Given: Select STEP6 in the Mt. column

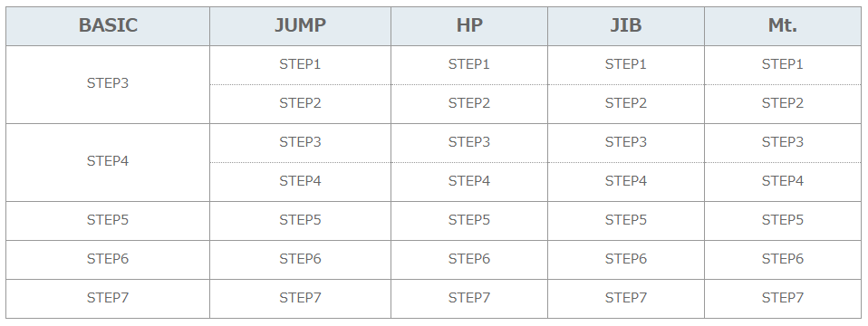Looking at the screenshot, I should coord(783,259).
